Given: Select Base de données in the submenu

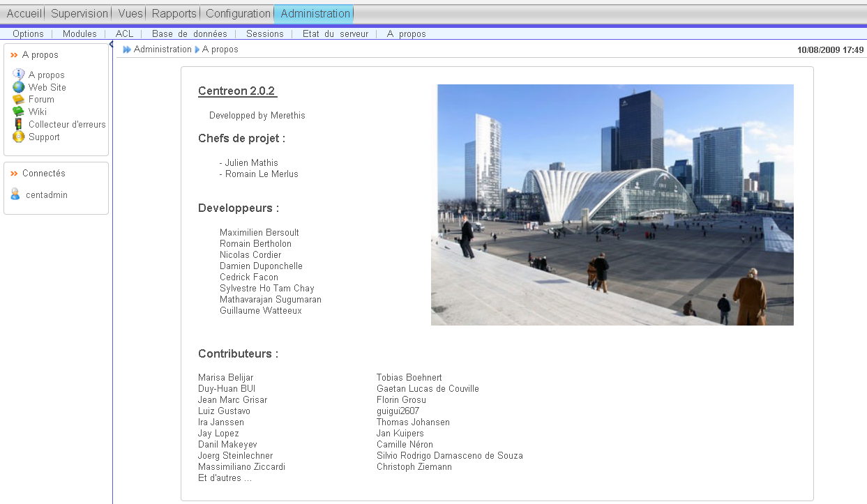Looking at the screenshot, I should click(189, 33).
